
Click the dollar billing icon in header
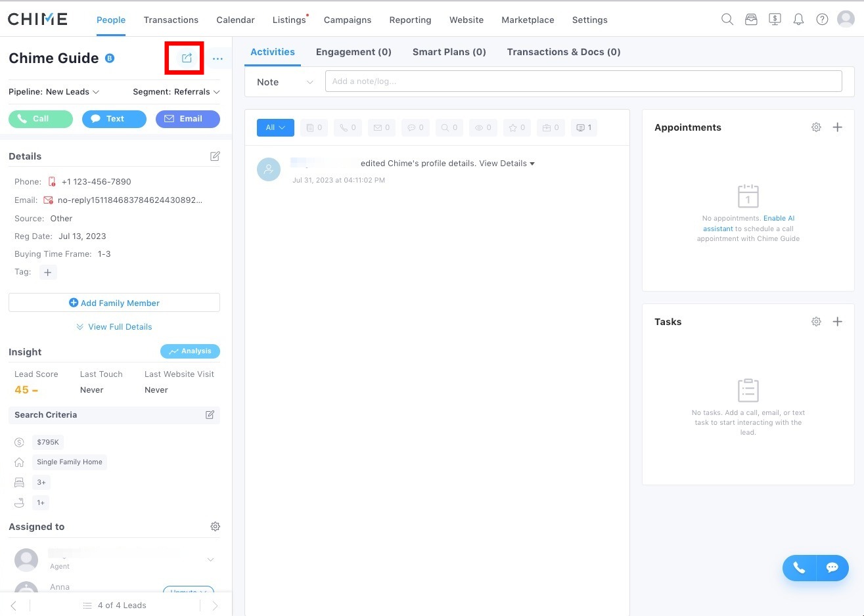coord(775,20)
